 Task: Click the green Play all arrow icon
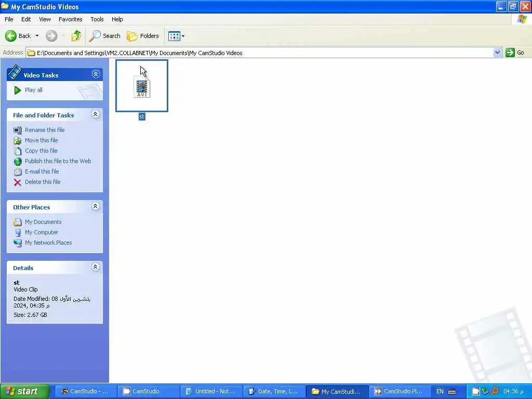pyautogui.click(x=17, y=90)
